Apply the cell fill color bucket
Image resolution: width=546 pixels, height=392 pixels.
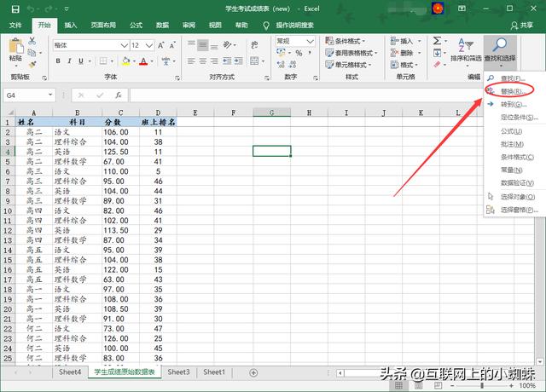(126, 61)
